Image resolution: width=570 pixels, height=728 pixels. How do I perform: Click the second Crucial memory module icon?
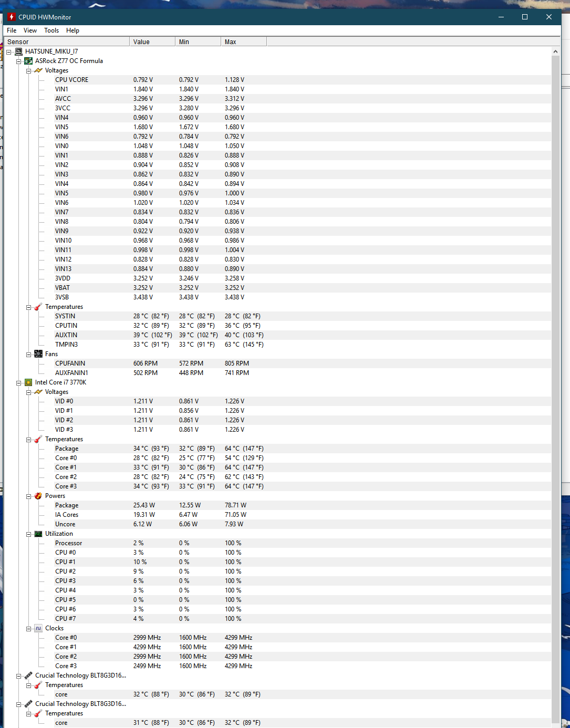28,704
